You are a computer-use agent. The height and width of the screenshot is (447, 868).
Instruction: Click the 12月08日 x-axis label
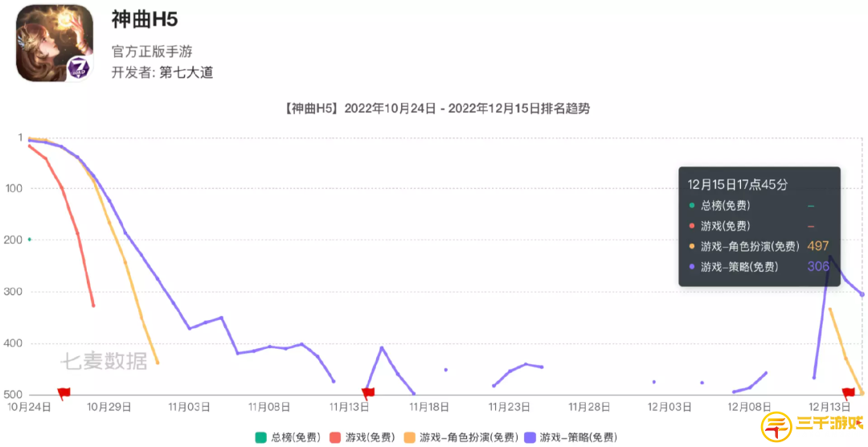tap(750, 407)
